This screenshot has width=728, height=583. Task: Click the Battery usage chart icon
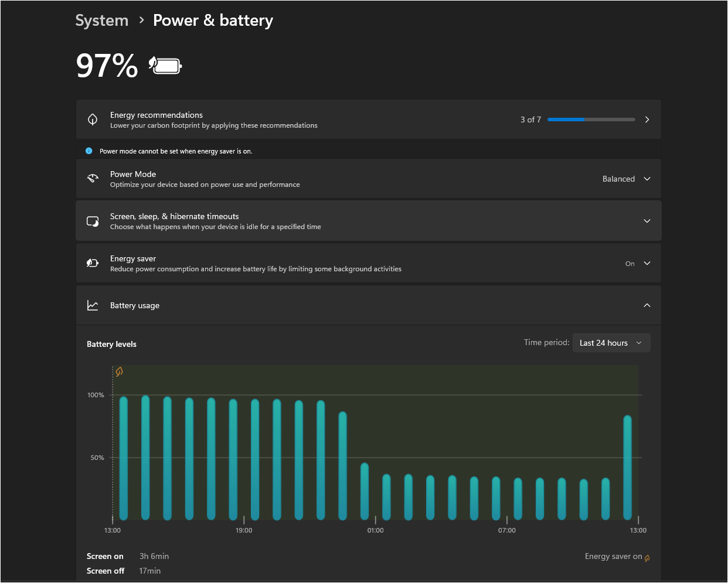point(93,305)
